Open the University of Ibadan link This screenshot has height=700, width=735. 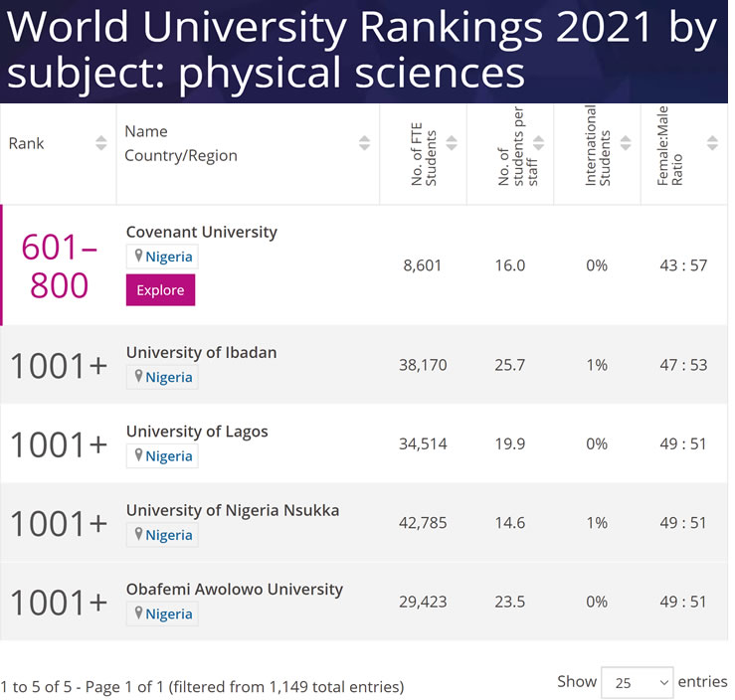[x=202, y=352]
